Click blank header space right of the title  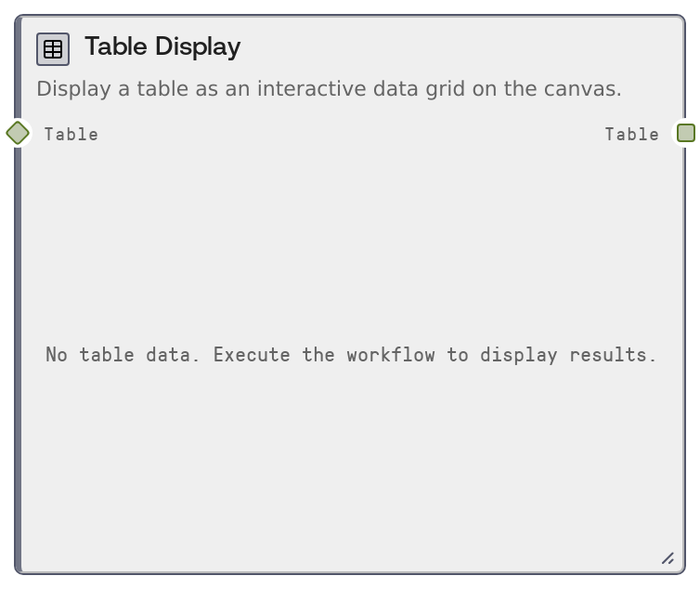pos(464,46)
